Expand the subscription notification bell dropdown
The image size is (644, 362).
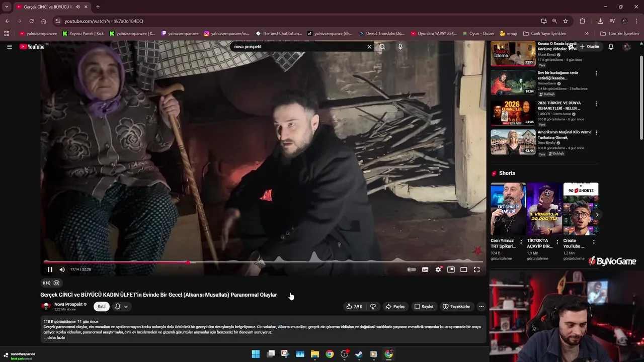[x=121, y=306]
